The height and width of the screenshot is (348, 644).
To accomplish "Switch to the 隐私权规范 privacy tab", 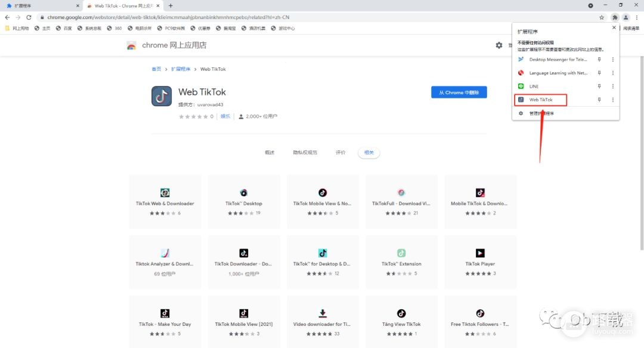I will point(305,153).
